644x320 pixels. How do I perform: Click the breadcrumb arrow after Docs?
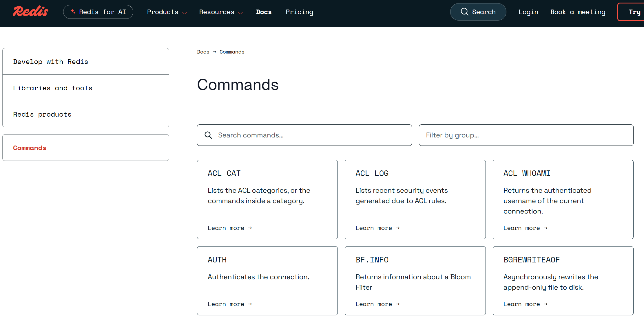(214, 52)
